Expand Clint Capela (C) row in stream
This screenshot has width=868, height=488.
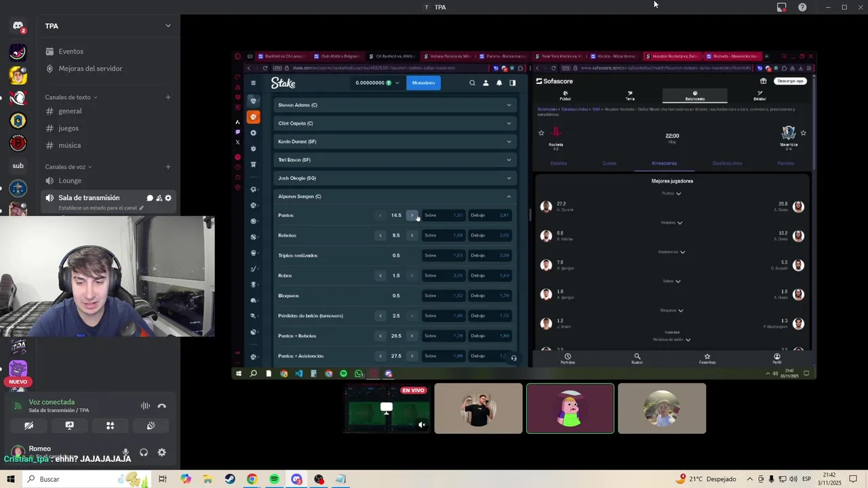click(395, 123)
